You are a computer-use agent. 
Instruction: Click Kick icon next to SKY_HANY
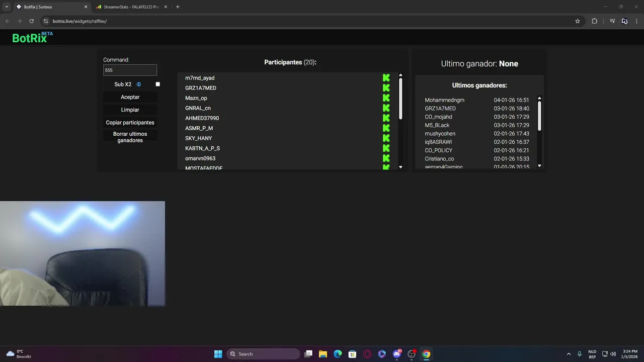click(386, 138)
